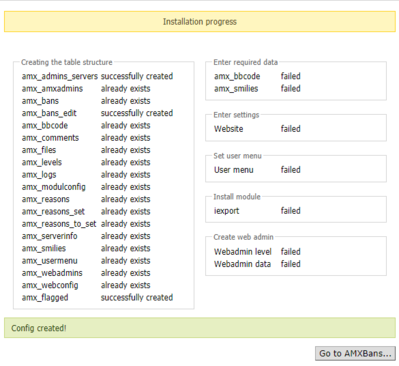This screenshot has width=399, height=366.
Task: Click the Webadmin data row
Action: [257, 264]
